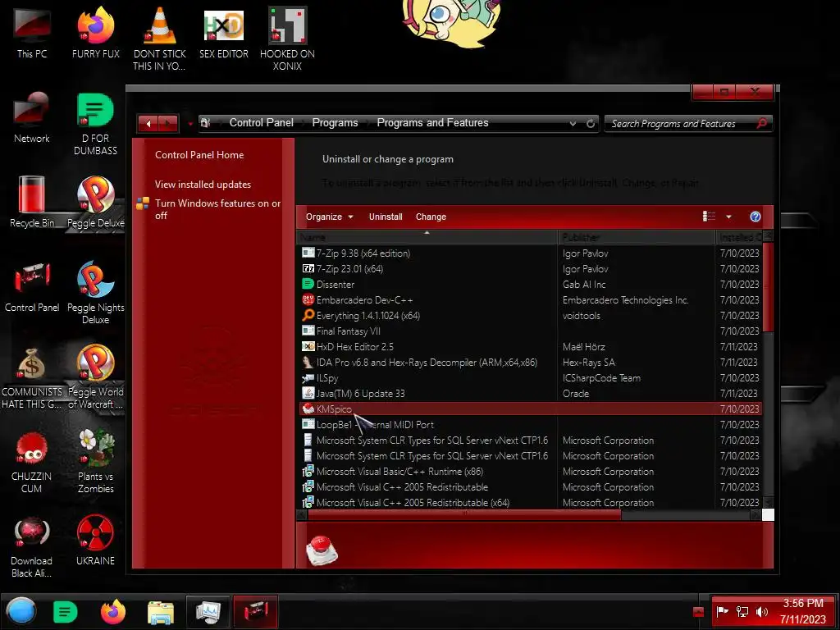Select HxD Hex Editor 2.5 entry
The image size is (840, 630).
pos(529,347)
